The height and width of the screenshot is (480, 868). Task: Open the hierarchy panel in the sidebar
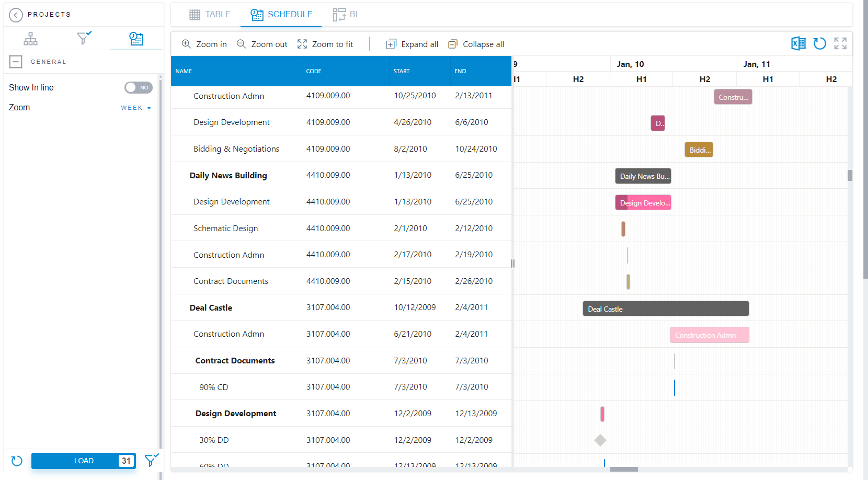point(30,38)
